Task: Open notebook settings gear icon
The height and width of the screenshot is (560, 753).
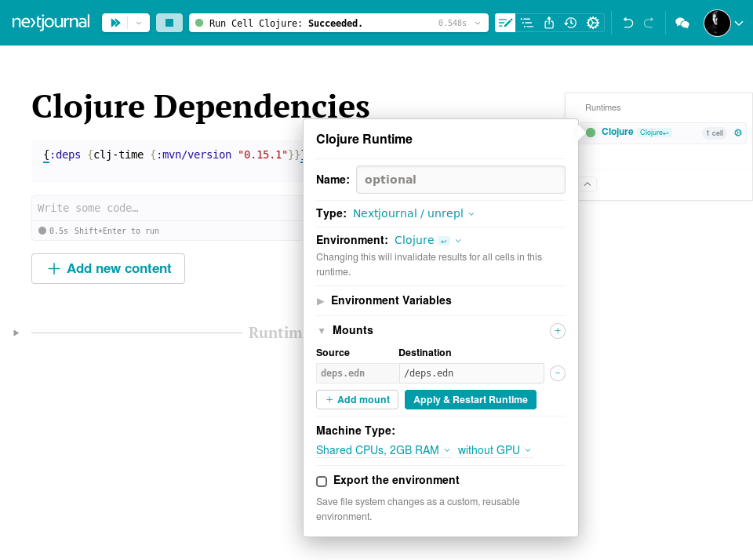Action: 593,23
